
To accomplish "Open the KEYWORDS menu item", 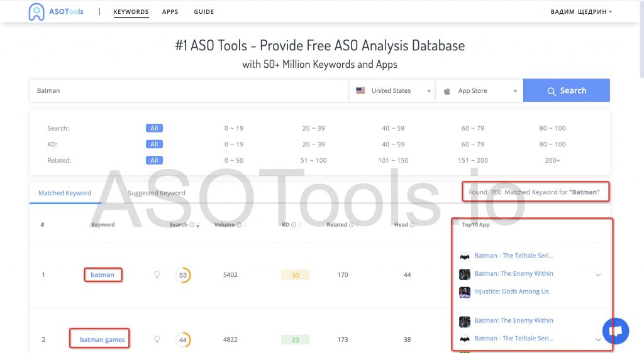I will point(131,11).
